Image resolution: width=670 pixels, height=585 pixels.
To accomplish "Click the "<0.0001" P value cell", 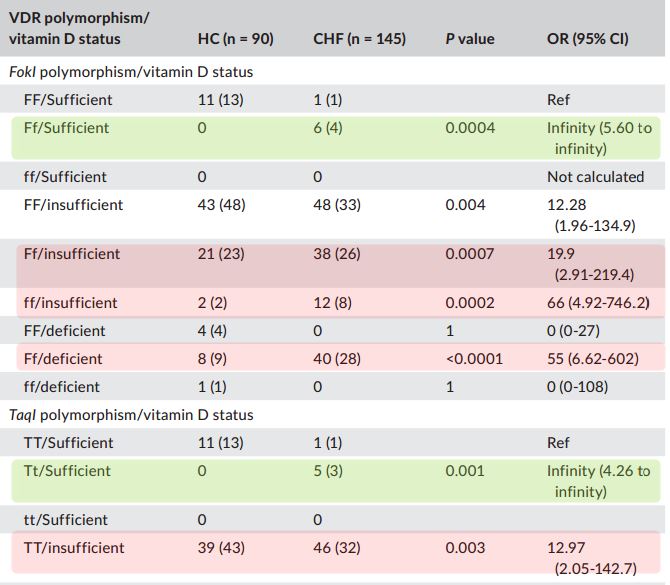I will 473,359.
